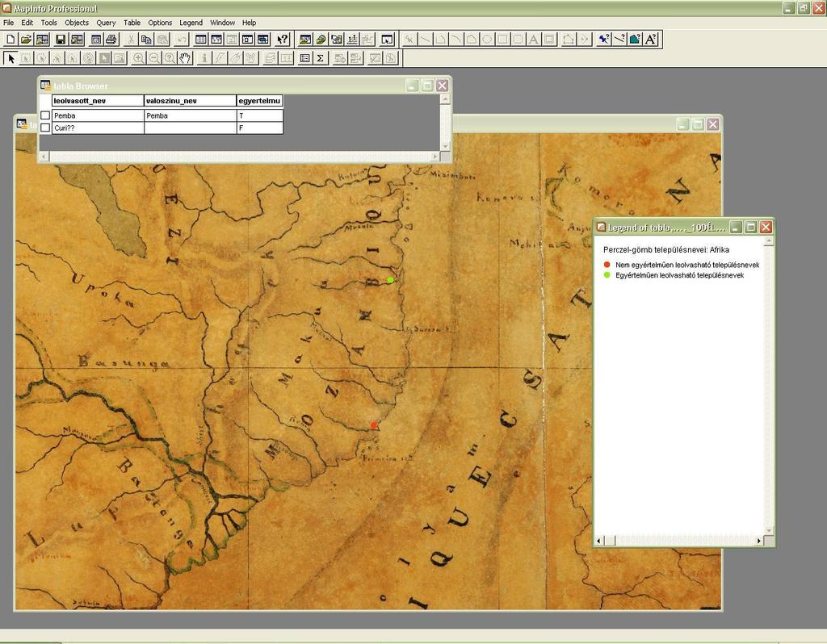Viewport: 827px width, 644px height.
Task: Click the red legend symbol for unclear names
Action: tap(607, 265)
